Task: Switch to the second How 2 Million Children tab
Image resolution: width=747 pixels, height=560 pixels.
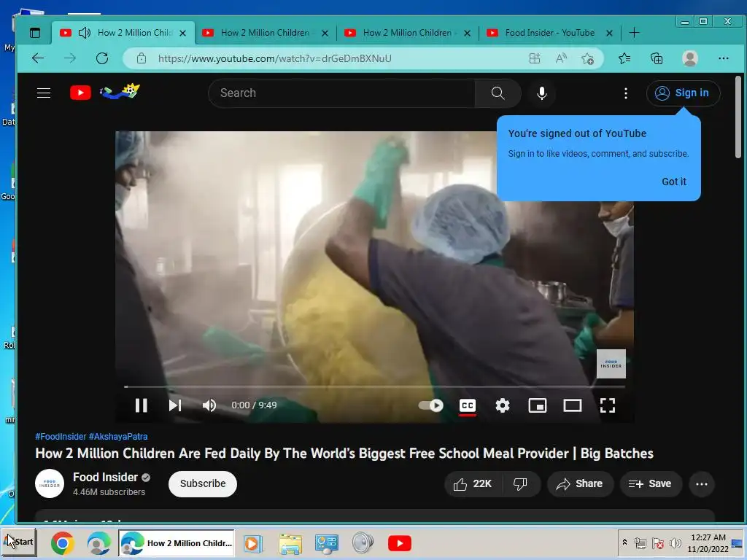Action: [265, 33]
